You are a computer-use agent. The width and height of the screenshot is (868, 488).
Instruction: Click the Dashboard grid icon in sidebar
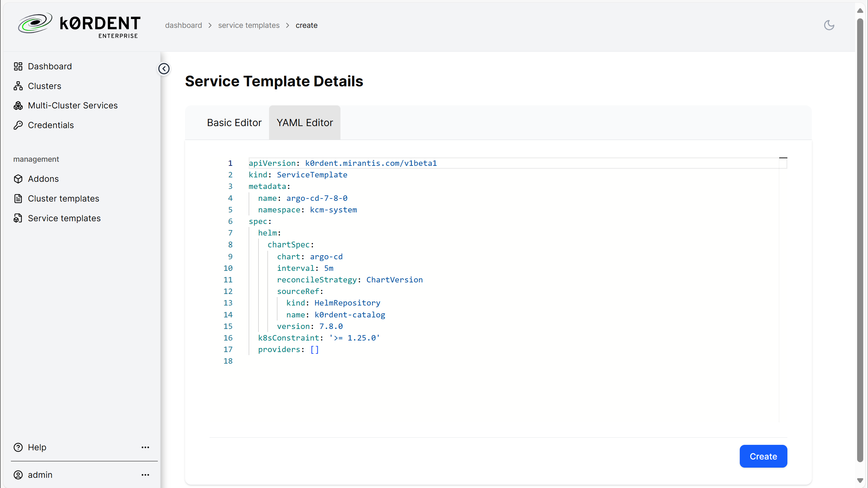tap(18, 66)
